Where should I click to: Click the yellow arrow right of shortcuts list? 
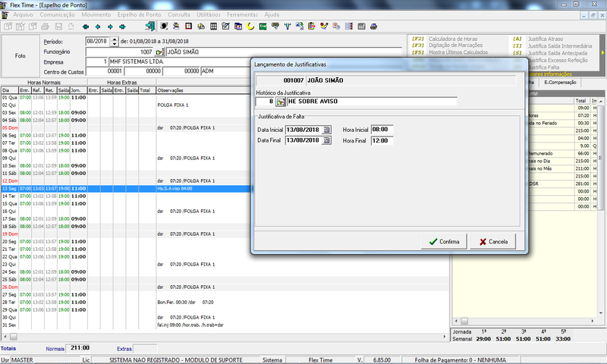[x=602, y=52]
